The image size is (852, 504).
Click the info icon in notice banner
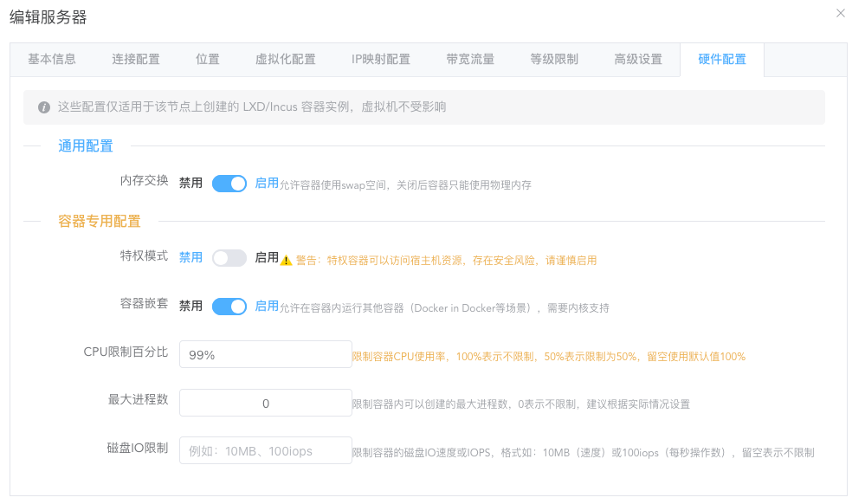43,107
